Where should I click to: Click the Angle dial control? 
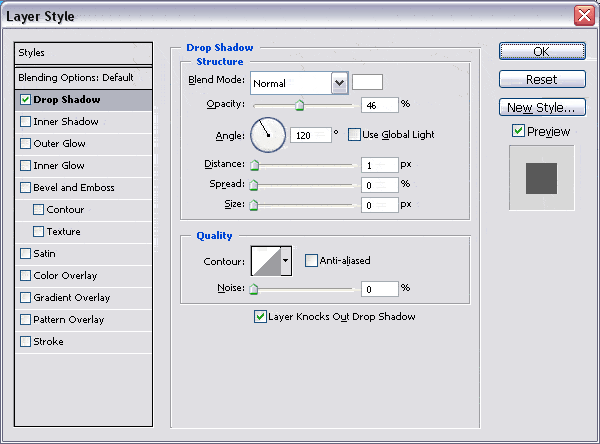point(268,135)
